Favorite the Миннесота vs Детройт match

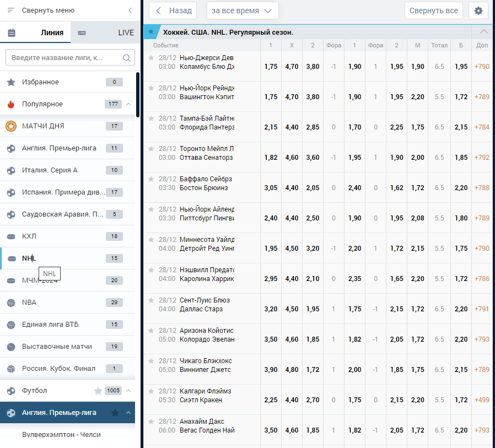pos(151,240)
